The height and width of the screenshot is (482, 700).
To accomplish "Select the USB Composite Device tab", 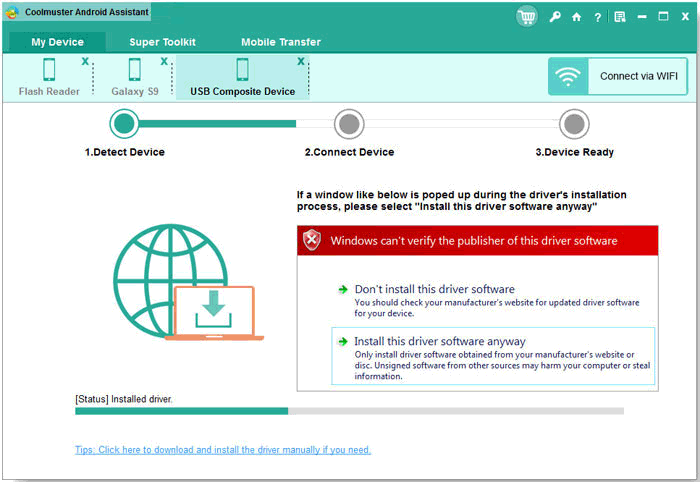I will 242,77.
